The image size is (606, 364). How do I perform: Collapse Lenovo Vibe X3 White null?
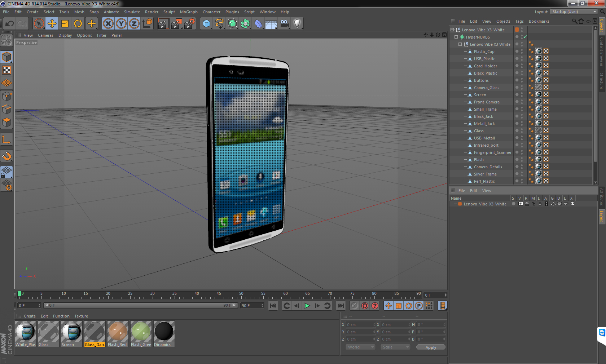pos(460,44)
